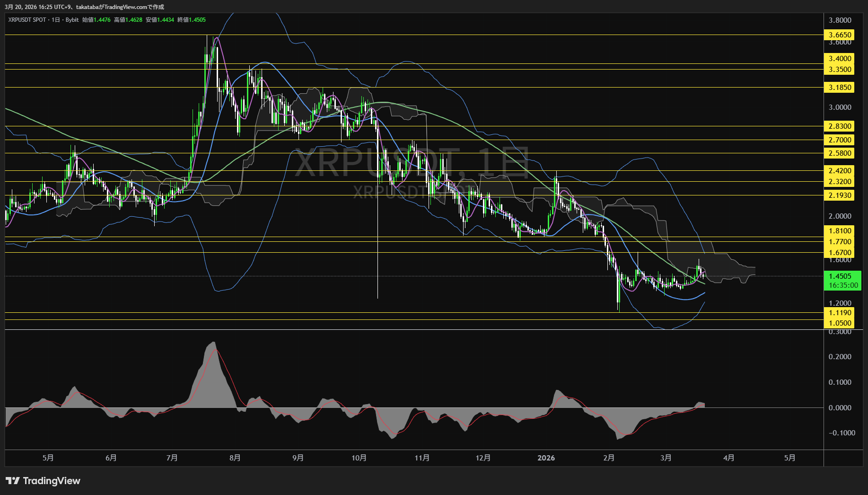Click the 4月 label on time axis
This screenshot has height=495, width=868.
click(x=729, y=458)
